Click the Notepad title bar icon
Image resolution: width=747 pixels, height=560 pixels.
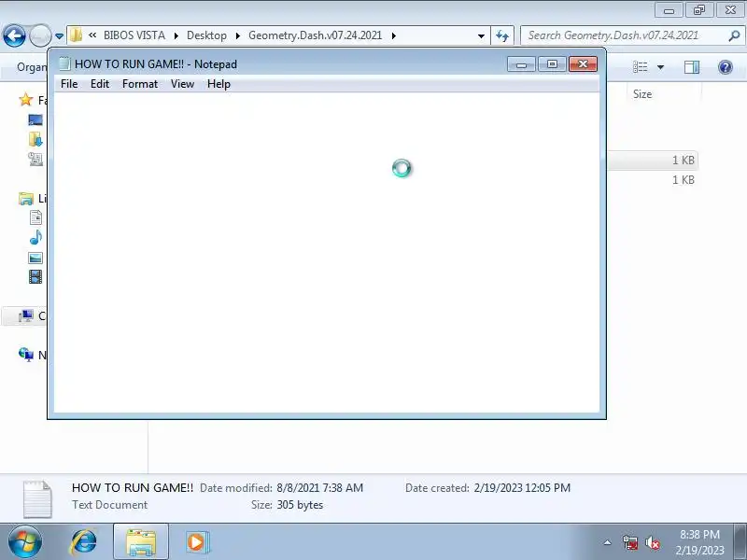pyautogui.click(x=64, y=63)
